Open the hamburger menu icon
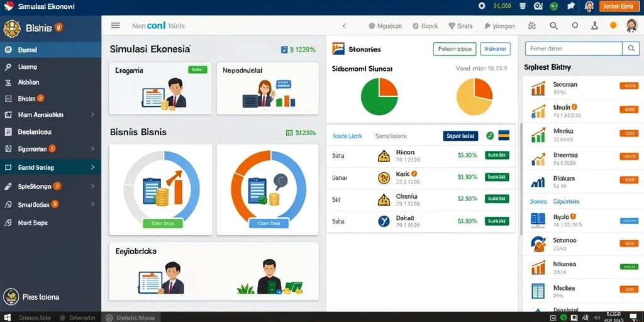Screen dimensions: 644x322 coord(116,25)
